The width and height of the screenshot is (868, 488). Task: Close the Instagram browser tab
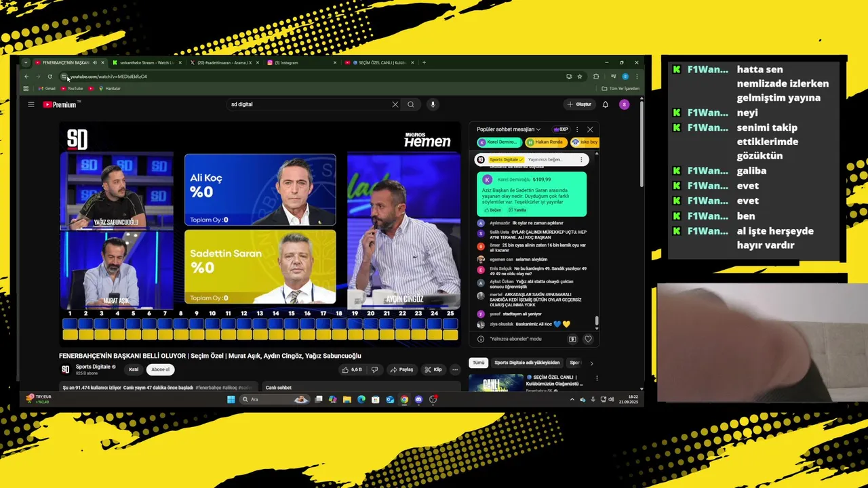point(335,62)
